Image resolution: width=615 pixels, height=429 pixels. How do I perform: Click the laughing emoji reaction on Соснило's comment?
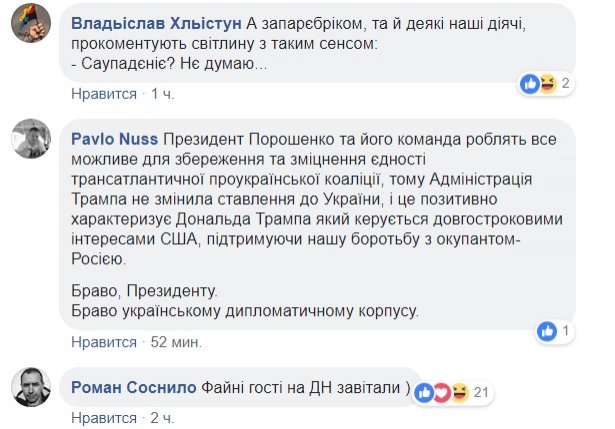click(458, 390)
